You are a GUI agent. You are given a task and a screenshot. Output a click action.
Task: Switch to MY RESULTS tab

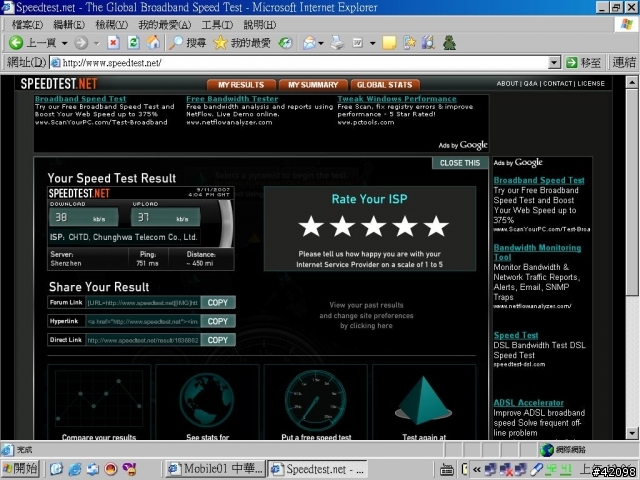[241, 84]
